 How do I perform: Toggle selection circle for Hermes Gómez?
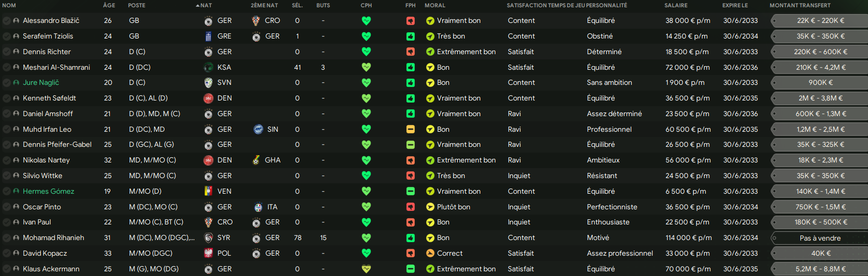[x=7, y=192]
